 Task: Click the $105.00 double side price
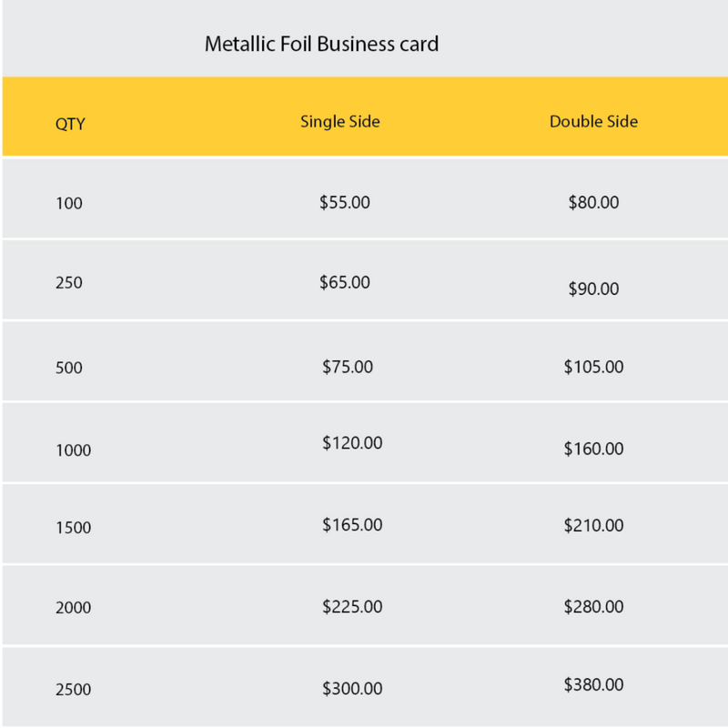[x=593, y=367]
